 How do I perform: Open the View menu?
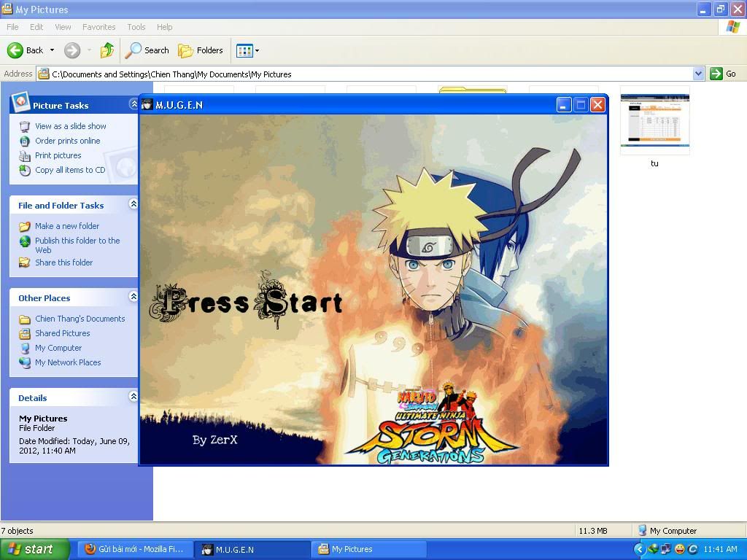(63, 27)
